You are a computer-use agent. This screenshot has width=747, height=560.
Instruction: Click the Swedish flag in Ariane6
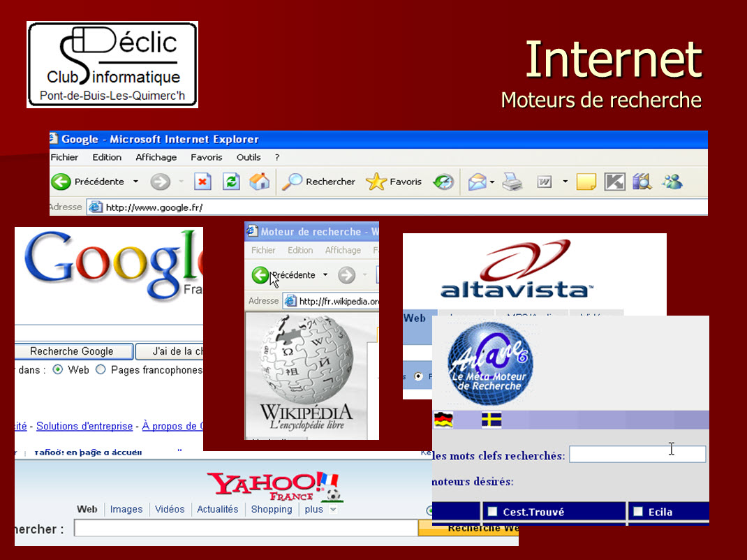(x=491, y=420)
